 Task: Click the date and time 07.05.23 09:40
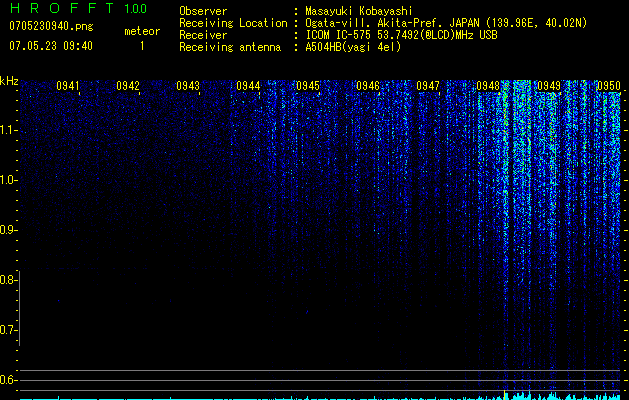point(51,46)
